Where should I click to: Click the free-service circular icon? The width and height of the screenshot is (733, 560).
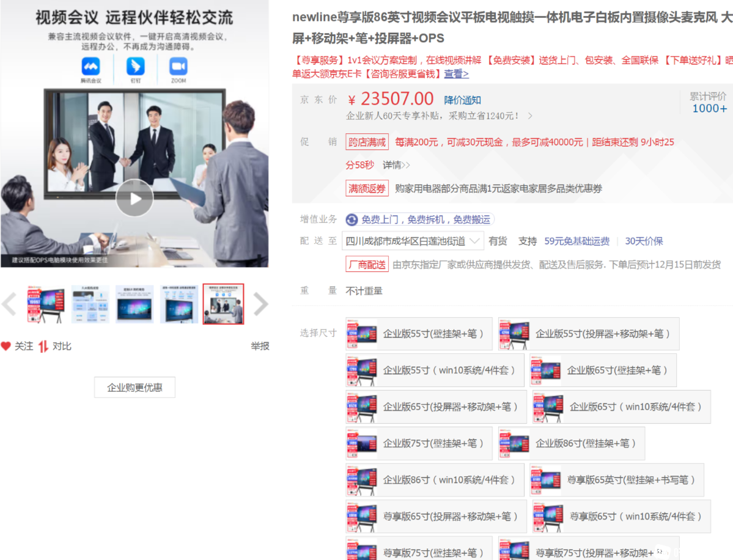click(352, 219)
